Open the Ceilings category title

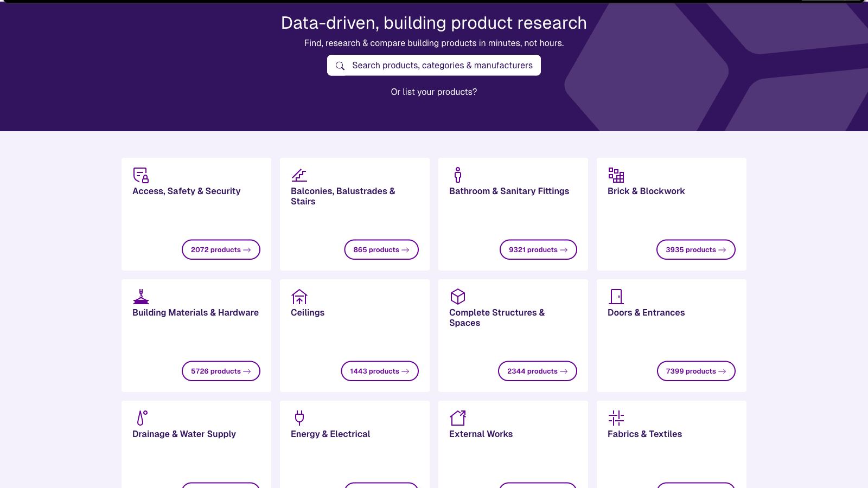tap(308, 312)
